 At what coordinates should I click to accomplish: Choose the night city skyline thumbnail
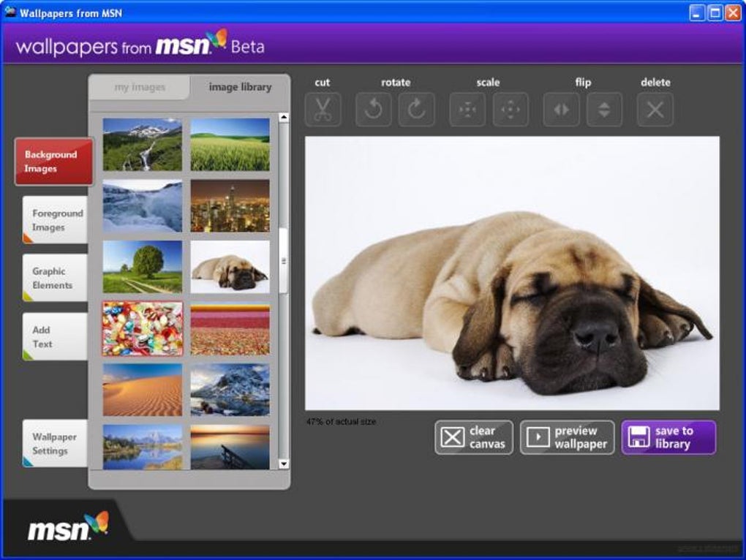(x=230, y=206)
